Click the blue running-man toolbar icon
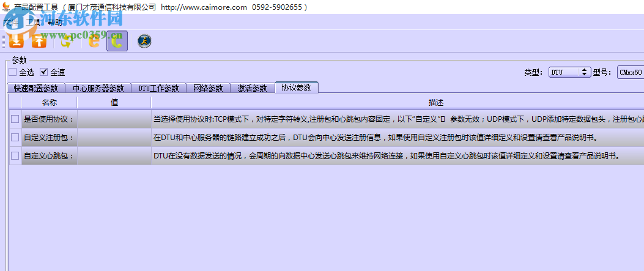The image size is (644, 271). 144,41
